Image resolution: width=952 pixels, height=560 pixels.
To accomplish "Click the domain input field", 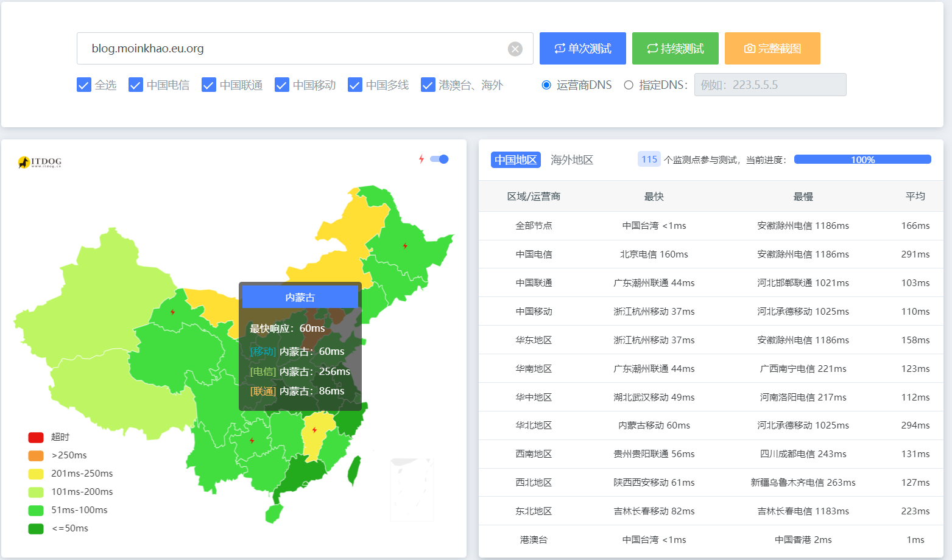I will point(305,48).
